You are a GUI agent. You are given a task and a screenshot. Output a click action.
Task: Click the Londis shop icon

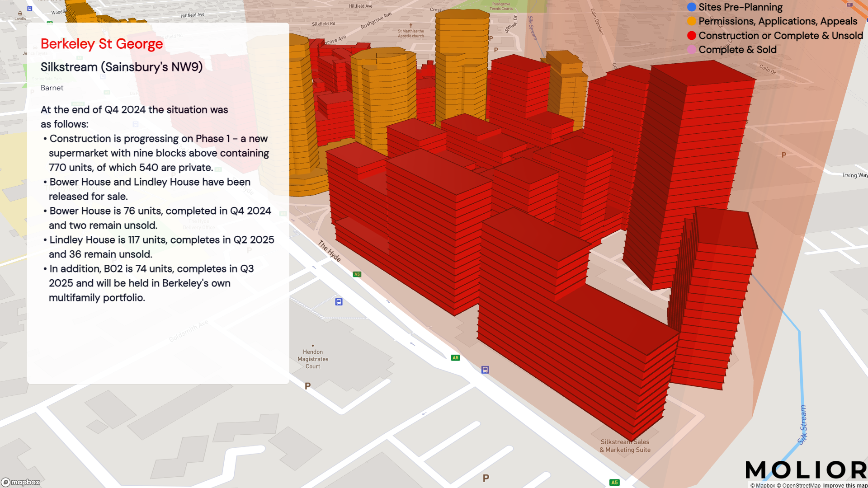point(20,14)
